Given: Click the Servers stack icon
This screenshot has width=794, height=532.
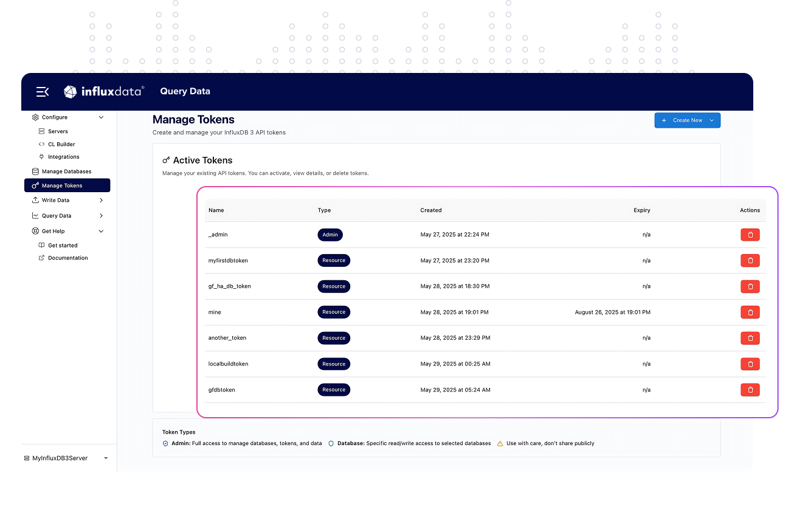Looking at the screenshot, I should [x=41, y=131].
